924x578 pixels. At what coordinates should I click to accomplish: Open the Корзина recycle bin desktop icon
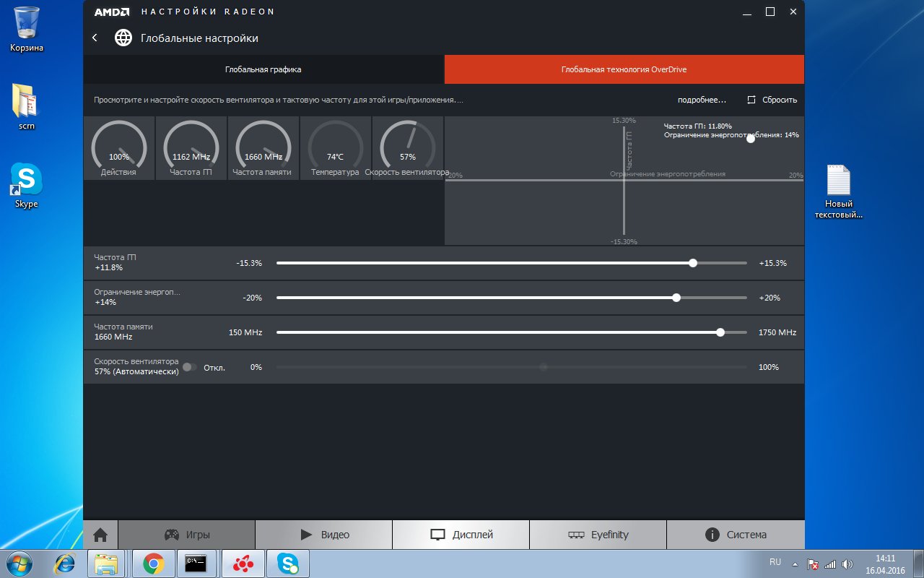[x=27, y=29]
